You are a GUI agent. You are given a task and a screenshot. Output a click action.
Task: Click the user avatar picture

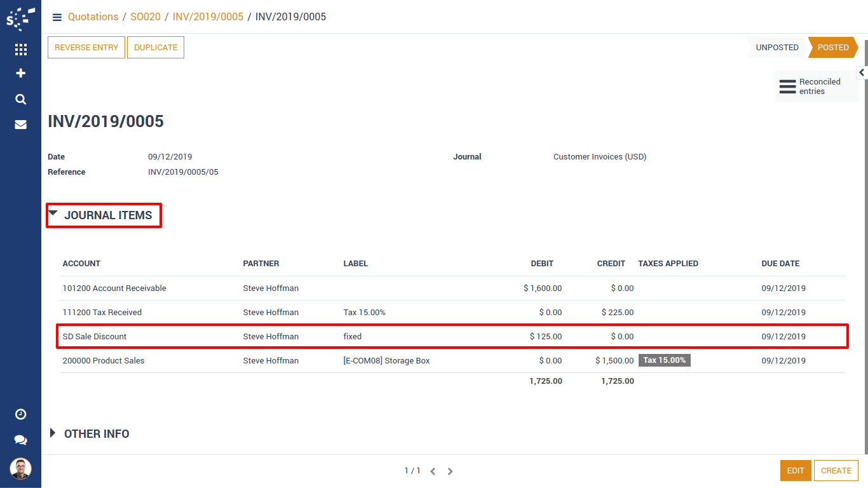pyautogui.click(x=20, y=469)
